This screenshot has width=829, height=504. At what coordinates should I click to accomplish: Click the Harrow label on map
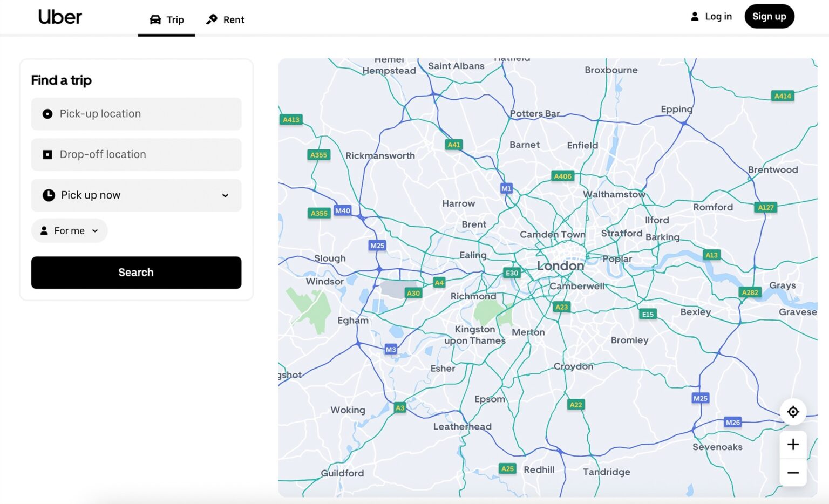pyautogui.click(x=459, y=203)
